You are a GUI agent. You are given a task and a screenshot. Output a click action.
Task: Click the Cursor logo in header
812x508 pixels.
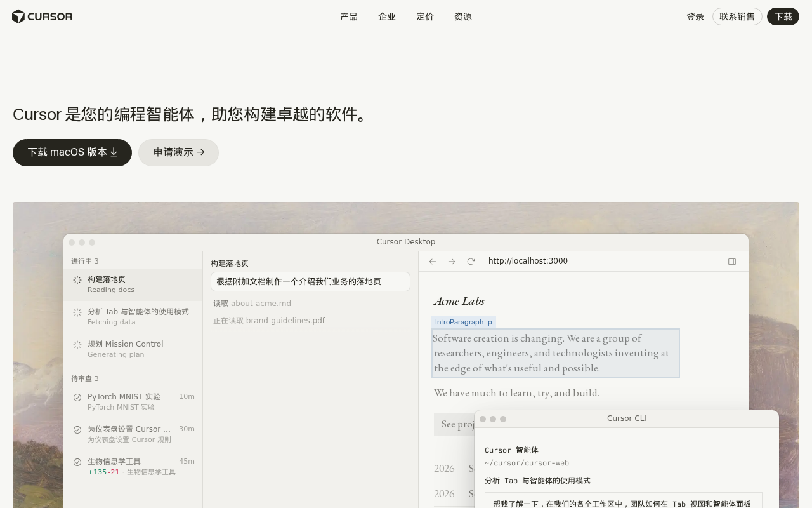[42, 17]
